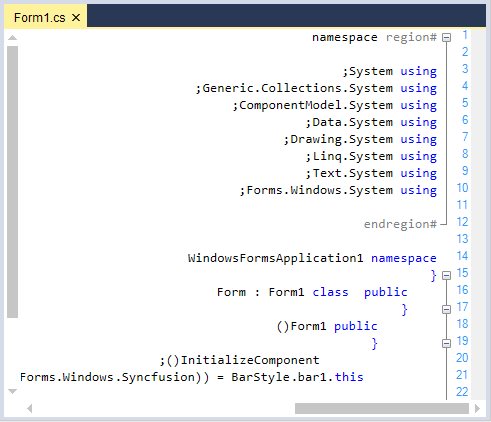Screen dimensions: 491x422
Task: Click ';Drawing.System' text
Action: (x=338, y=139)
